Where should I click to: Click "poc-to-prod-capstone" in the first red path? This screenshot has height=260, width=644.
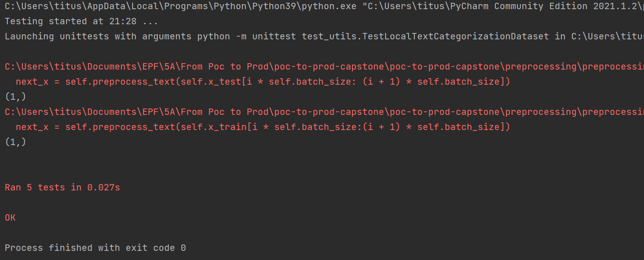329,67
